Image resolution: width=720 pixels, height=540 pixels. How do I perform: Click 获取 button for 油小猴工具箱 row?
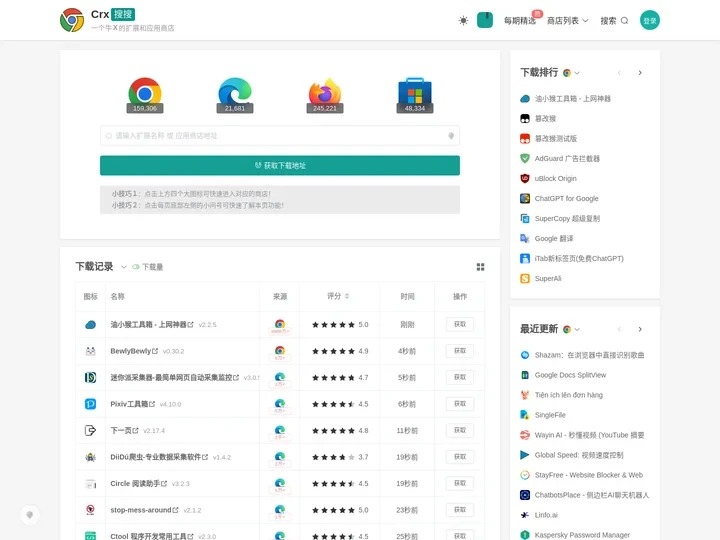pos(460,324)
